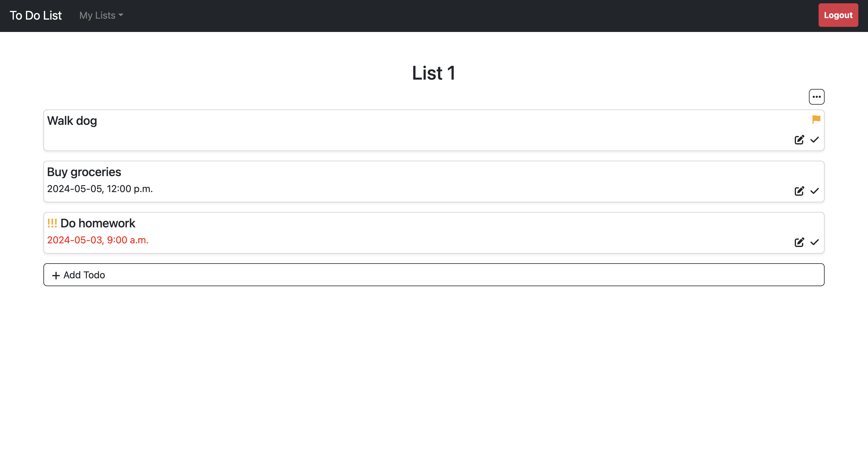Click the edit icon on Buy groceries
Image resolution: width=868 pixels, height=468 pixels.
[800, 191]
